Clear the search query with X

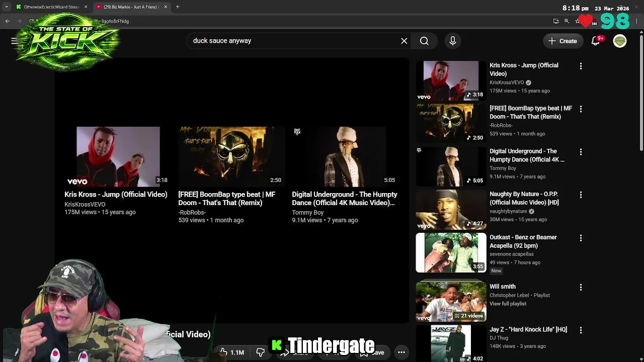404,41
